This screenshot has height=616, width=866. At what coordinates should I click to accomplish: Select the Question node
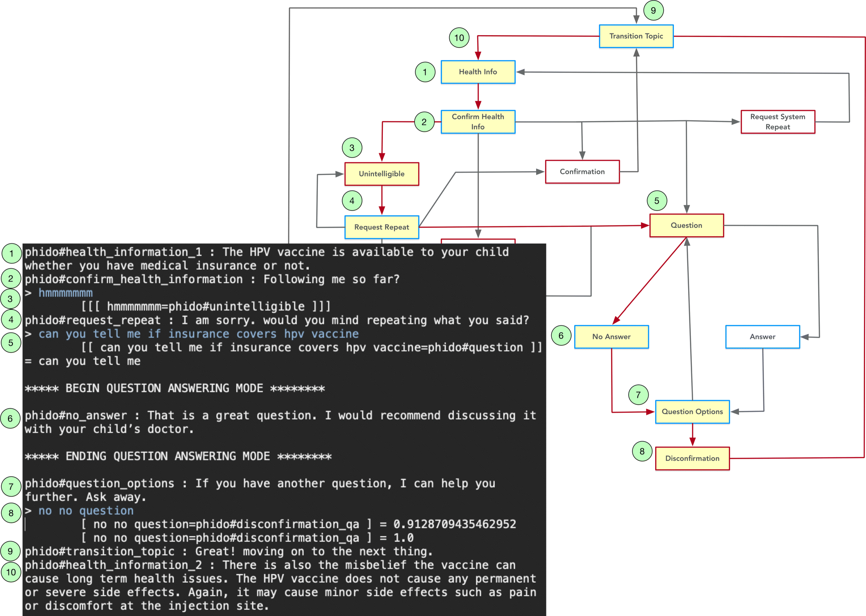686,226
